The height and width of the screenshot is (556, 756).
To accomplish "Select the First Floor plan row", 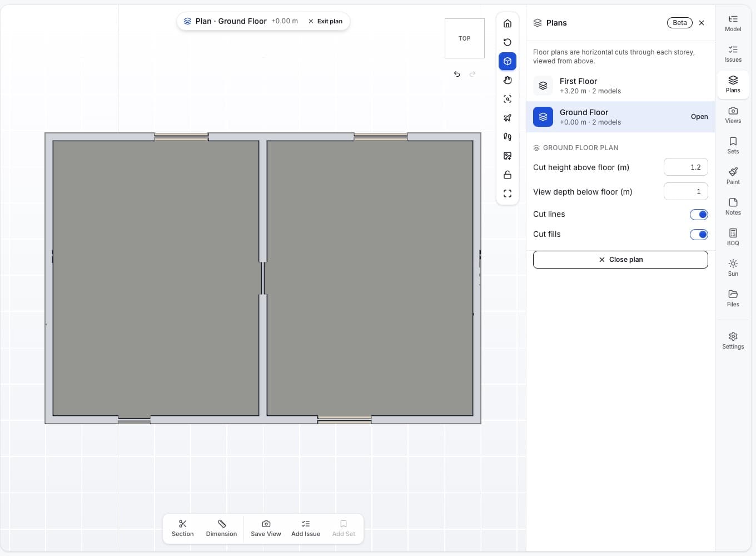I will pyautogui.click(x=620, y=86).
